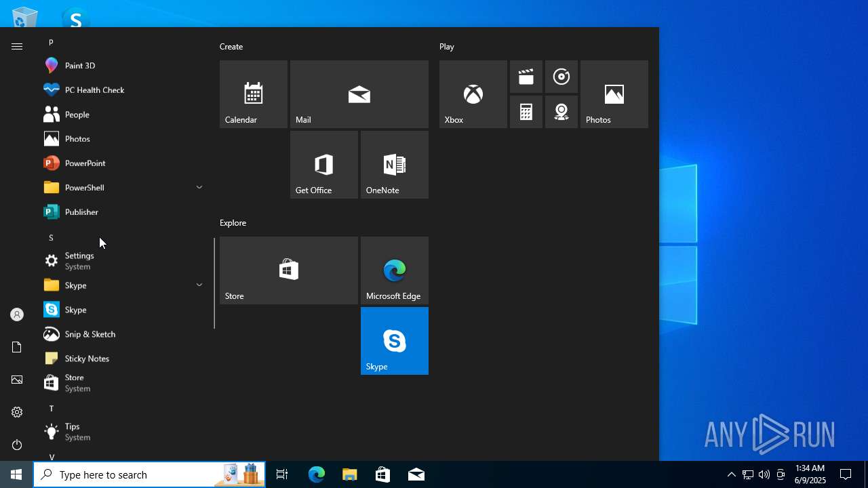868x488 pixels.
Task: Expand the PowerShell folder chevron
Action: coord(199,187)
